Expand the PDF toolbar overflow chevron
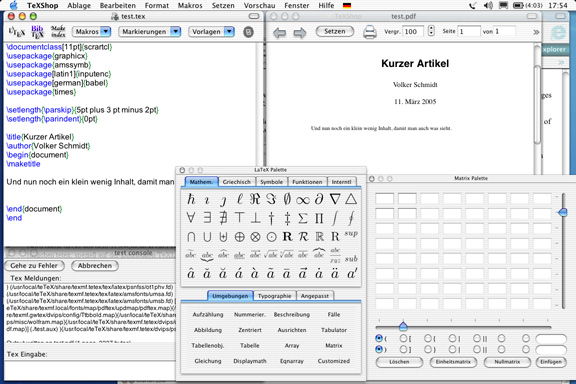576x384 pixels. click(x=536, y=32)
